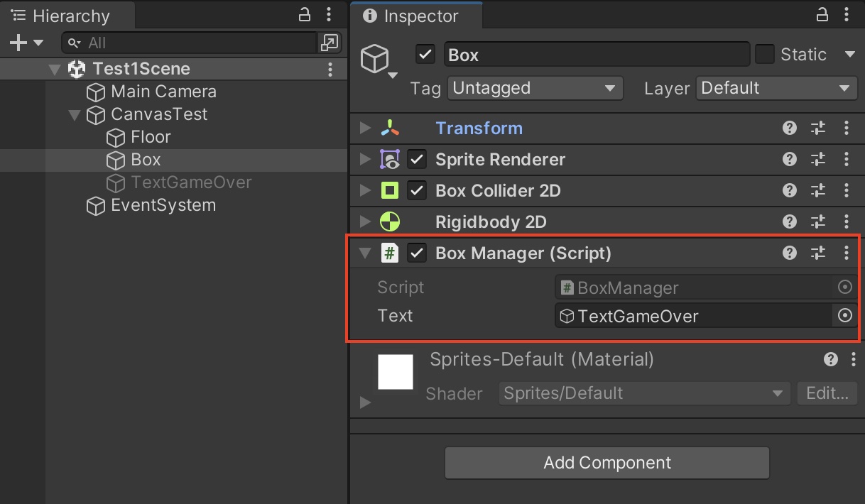This screenshot has height=504, width=865.
Task: Click the material Edit... button
Action: (827, 393)
